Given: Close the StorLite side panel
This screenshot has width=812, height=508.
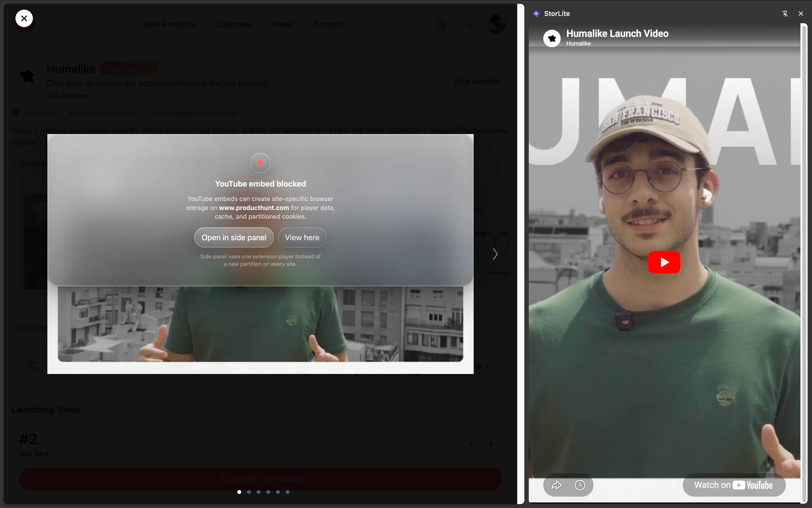Looking at the screenshot, I should tap(801, 14).
